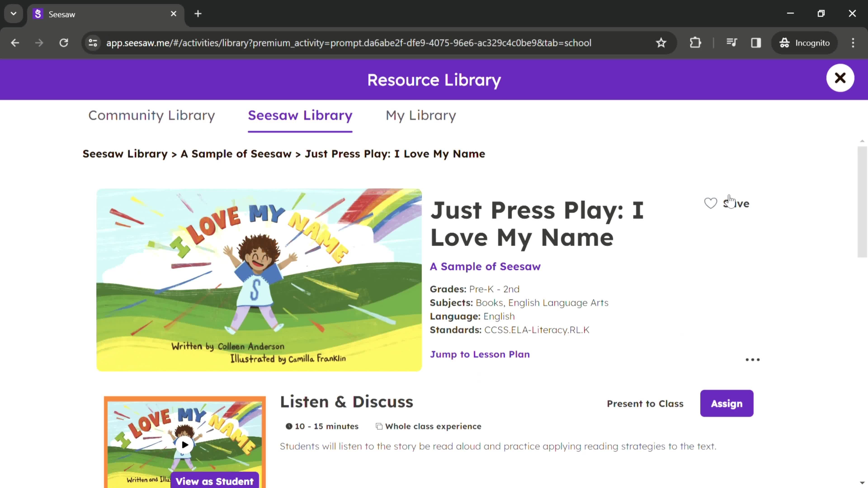Click the Grades: Pre-K - 2nd text
The width and height of the screenshot is (868, 488).
474,289
